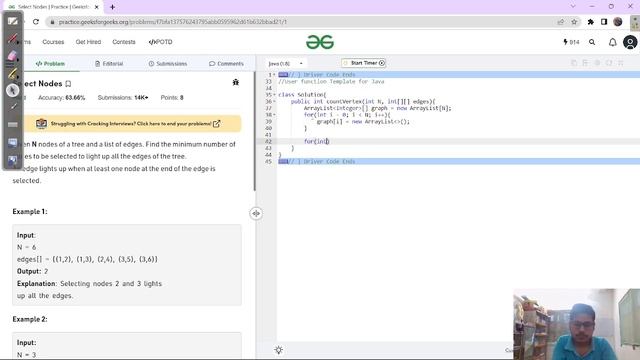Click the ArrayList graph declaration on line 37

pyautogui.click(x=378, y=108)
